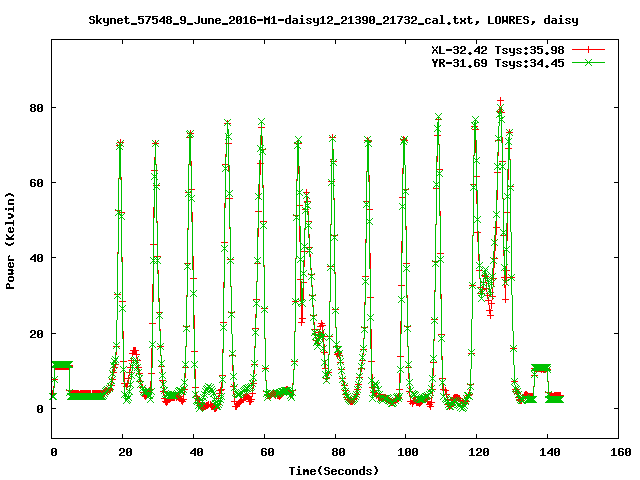Click x-axis tick label "60"
Screen dimensions: 640x480
click(x=267, y=452)
